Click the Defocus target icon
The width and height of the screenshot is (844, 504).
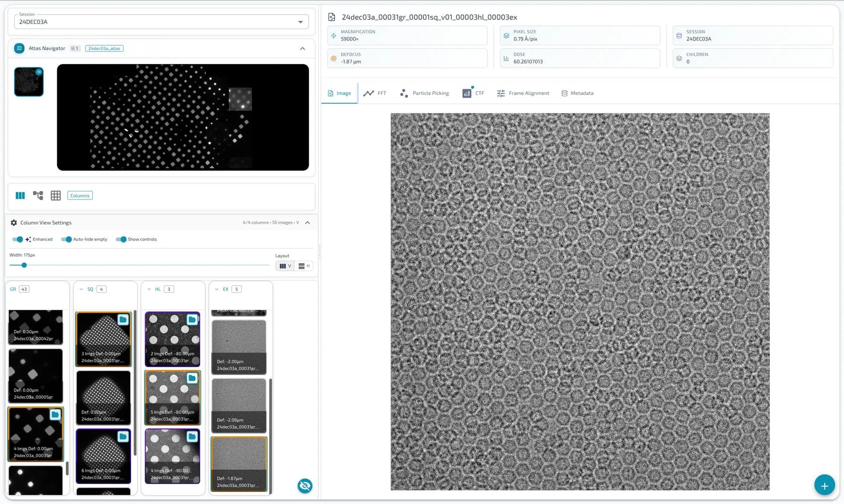click(x=334, y=58)
